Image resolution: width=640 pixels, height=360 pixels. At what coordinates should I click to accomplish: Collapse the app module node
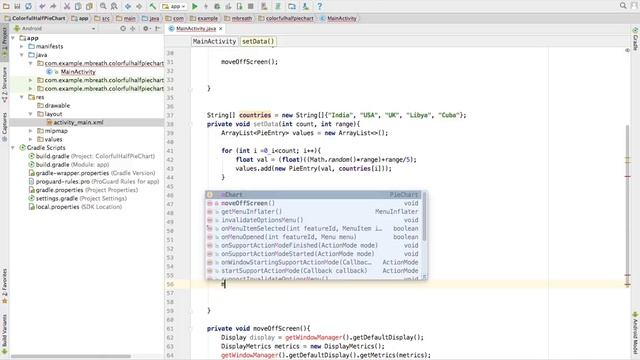[13, 38]
